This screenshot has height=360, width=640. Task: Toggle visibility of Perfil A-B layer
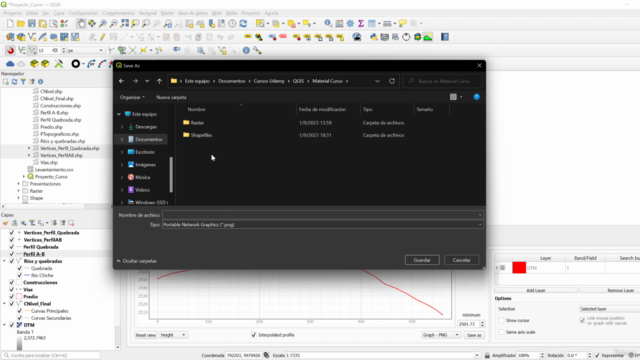11,254
